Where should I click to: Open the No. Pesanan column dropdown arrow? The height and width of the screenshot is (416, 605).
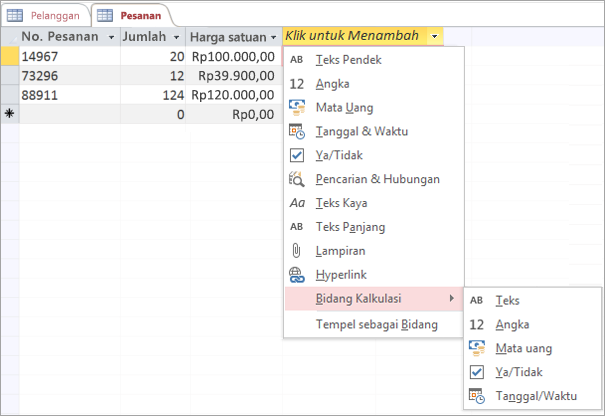112,37
